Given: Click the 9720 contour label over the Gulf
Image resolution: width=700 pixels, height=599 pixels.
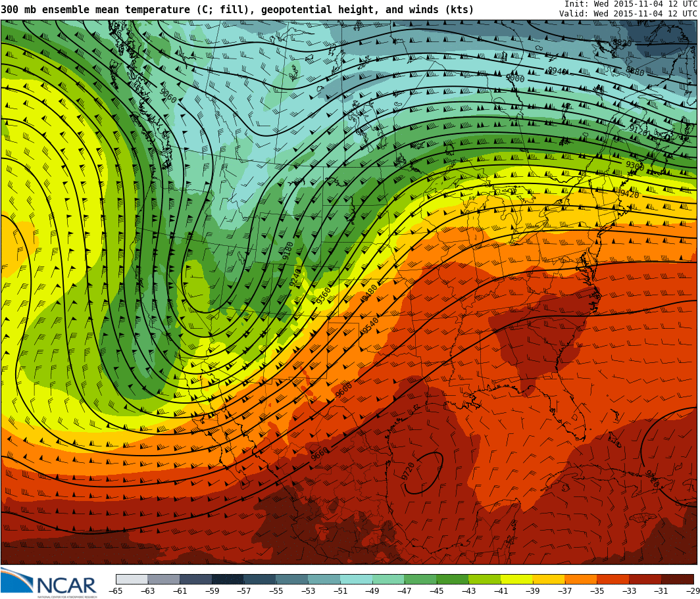Looking at the screenshot, I should pyautogui.click(x=408, y=471).
